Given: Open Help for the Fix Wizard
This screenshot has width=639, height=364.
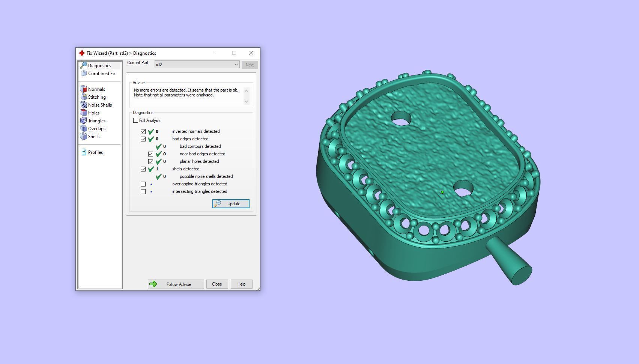Looking at the screenshot, I should (x=241, y=284).
